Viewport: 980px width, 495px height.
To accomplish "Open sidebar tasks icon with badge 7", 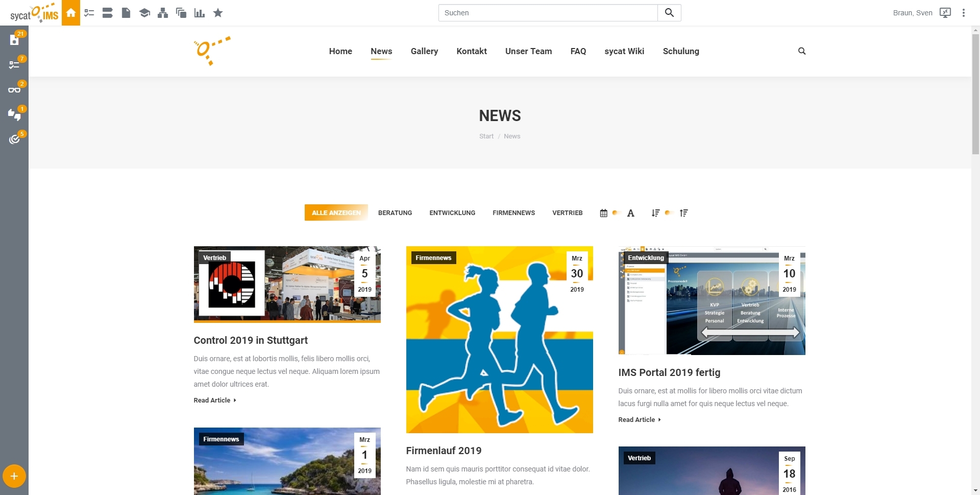I will (14, 65).
